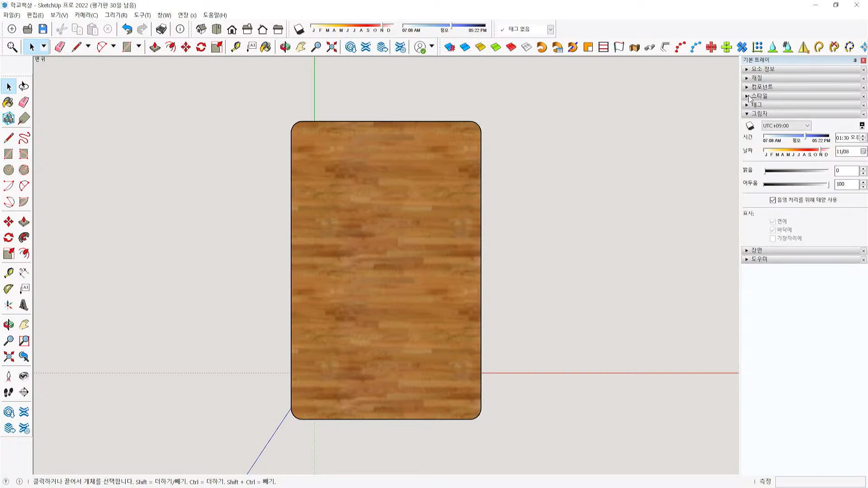Viewport: 868px width, 488px height.
Task: Select the Orbit tool in left toolbar
Action: [x=8, y=324]
